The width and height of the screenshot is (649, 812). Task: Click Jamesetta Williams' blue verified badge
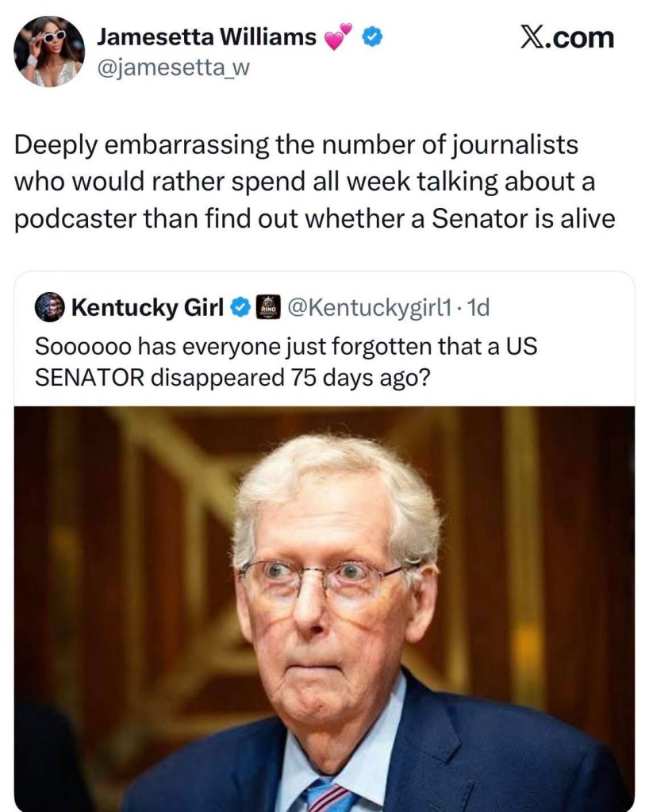(371, 37)
